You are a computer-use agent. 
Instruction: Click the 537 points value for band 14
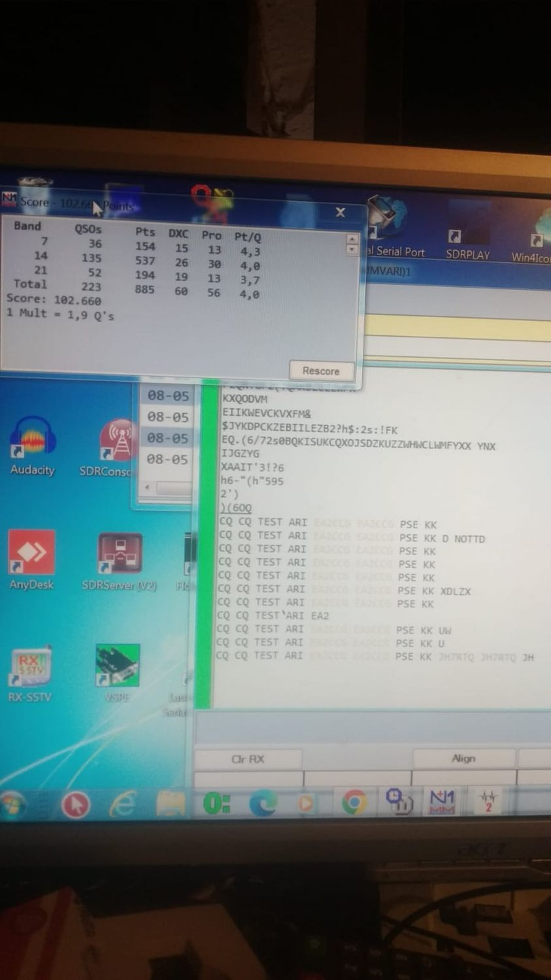pos(145,260)
